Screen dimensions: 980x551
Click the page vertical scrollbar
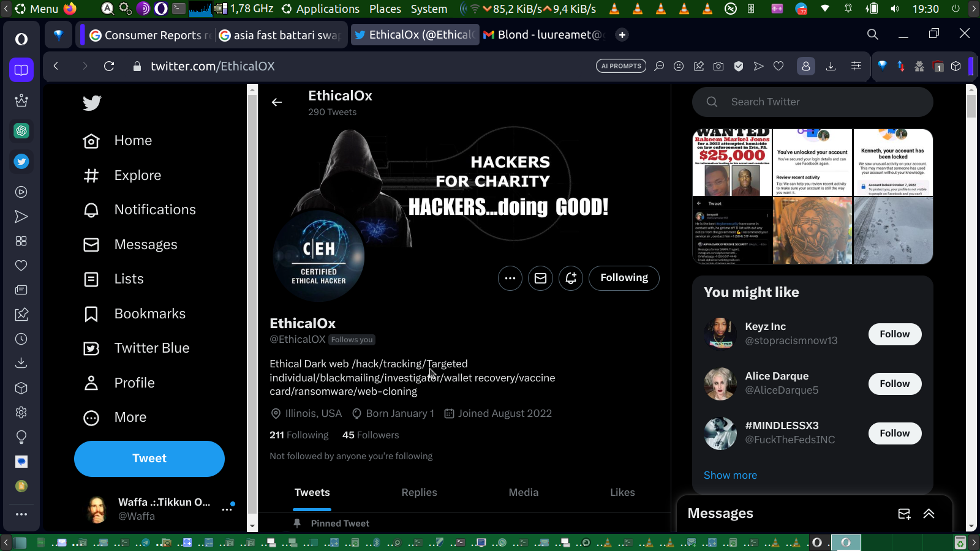pos(971,308)
